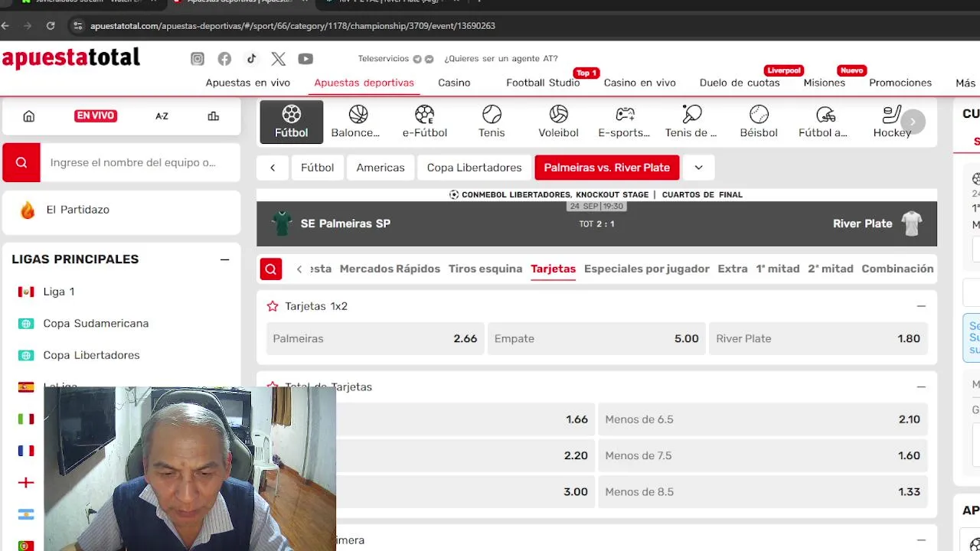The height and width of the screenshot is (551, 980).
Task: Open the statistics chart icon in sidebar
Action: pos(214,116)
